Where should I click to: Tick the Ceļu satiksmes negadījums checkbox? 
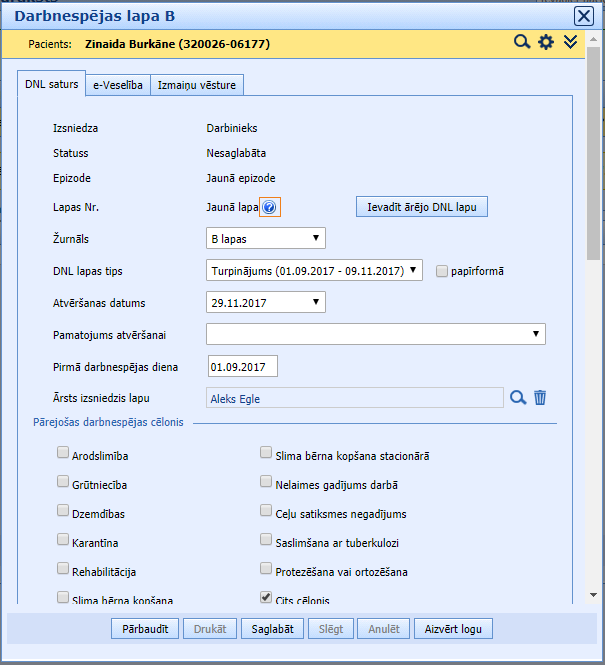pos(265,512)
